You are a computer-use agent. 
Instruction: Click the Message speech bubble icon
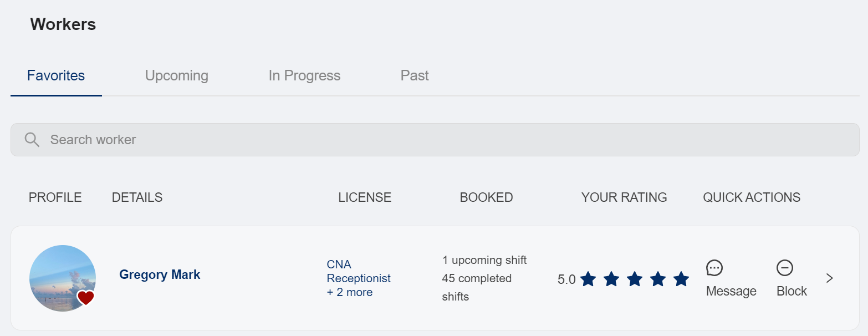coord(715,268)
